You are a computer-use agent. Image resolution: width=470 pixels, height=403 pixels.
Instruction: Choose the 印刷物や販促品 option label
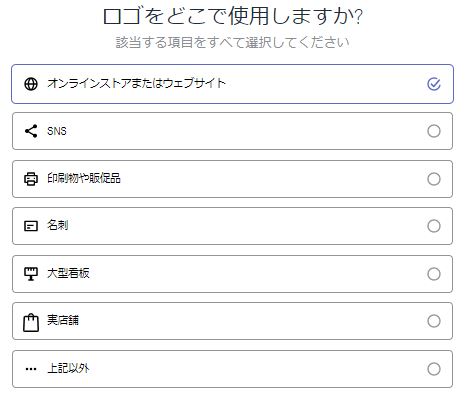[84, 178]
